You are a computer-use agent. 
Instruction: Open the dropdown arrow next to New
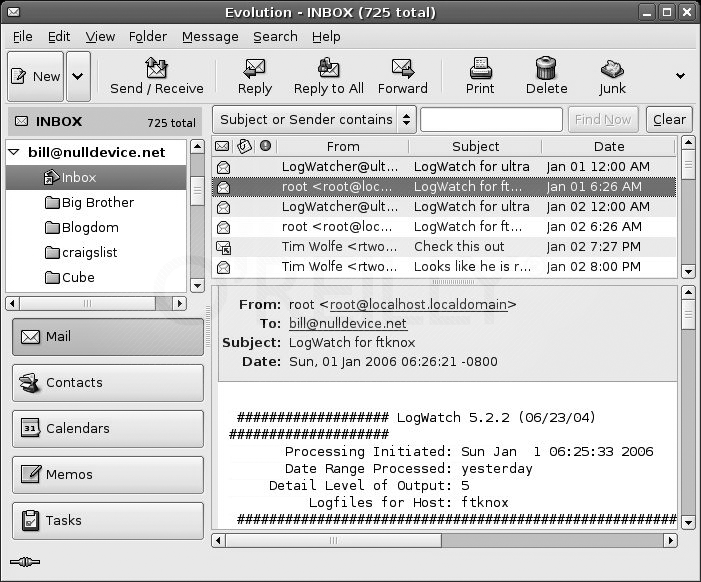78,76
